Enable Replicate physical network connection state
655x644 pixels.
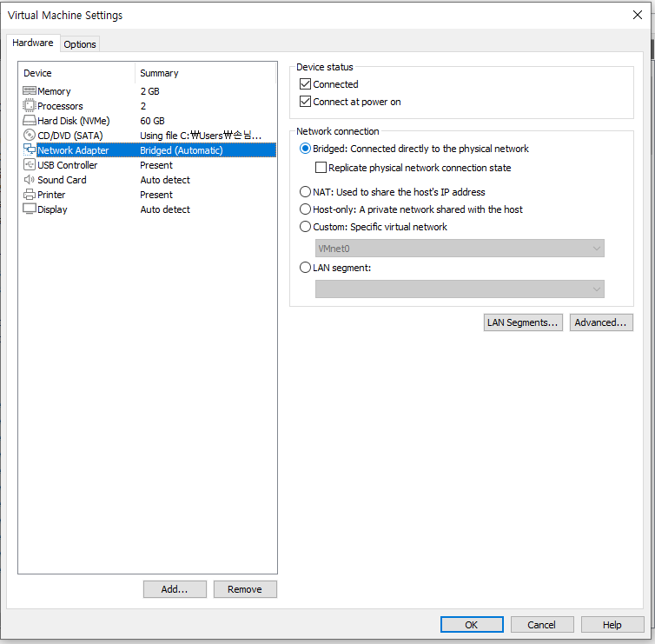[321, 168]
